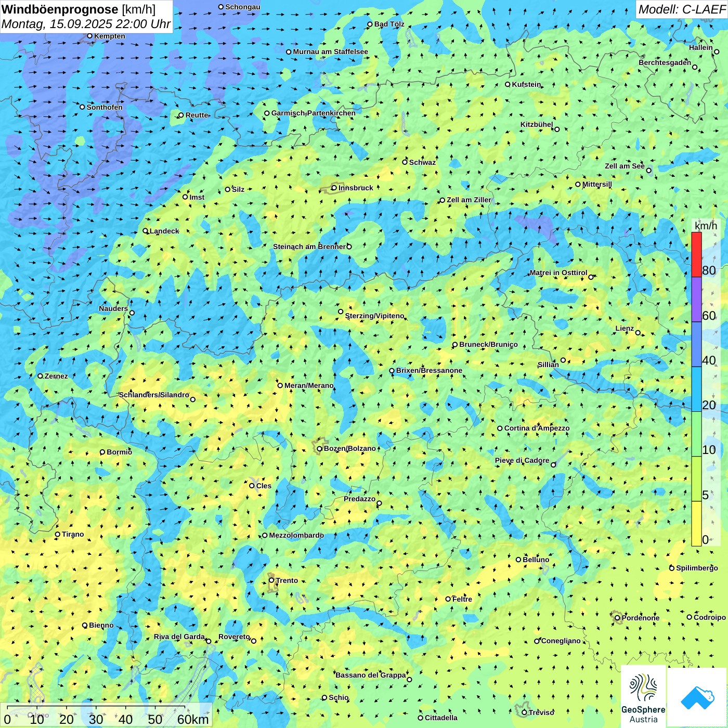This screenshot has height=728, width=728.
Task: Click the Sonthofen label
Action: [105, 107]
